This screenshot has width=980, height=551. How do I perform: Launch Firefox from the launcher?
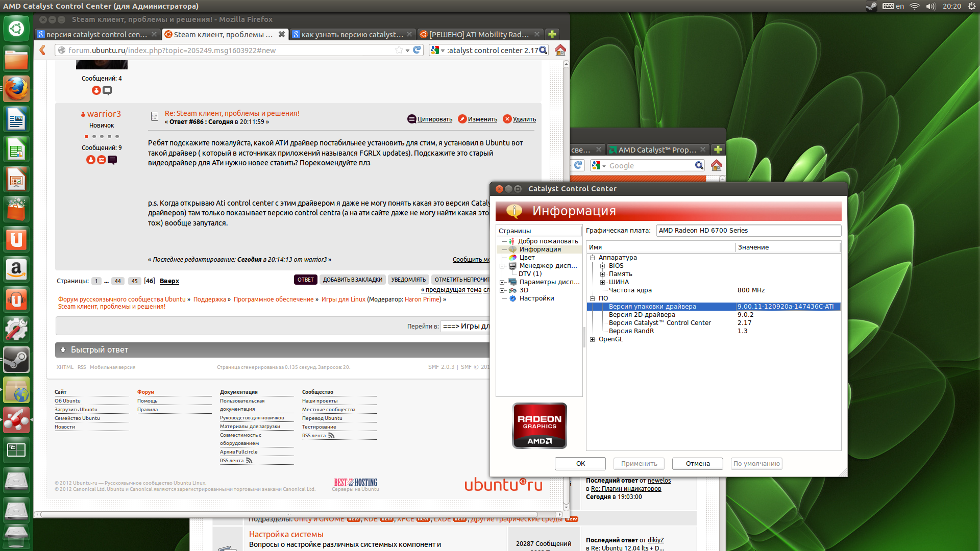(x=16, y=89)
